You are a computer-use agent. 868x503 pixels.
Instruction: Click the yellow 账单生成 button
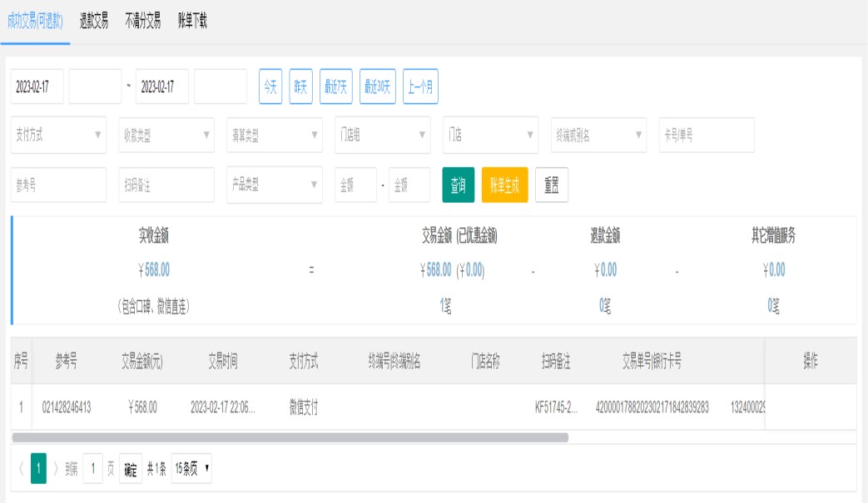click(x=504, y=185)
